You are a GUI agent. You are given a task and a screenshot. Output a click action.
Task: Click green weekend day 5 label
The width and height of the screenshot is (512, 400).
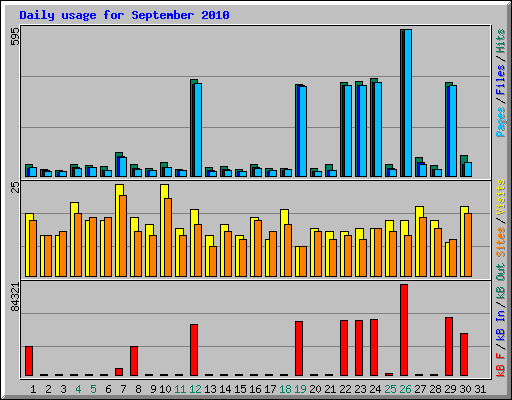click(x=93, y=389)
